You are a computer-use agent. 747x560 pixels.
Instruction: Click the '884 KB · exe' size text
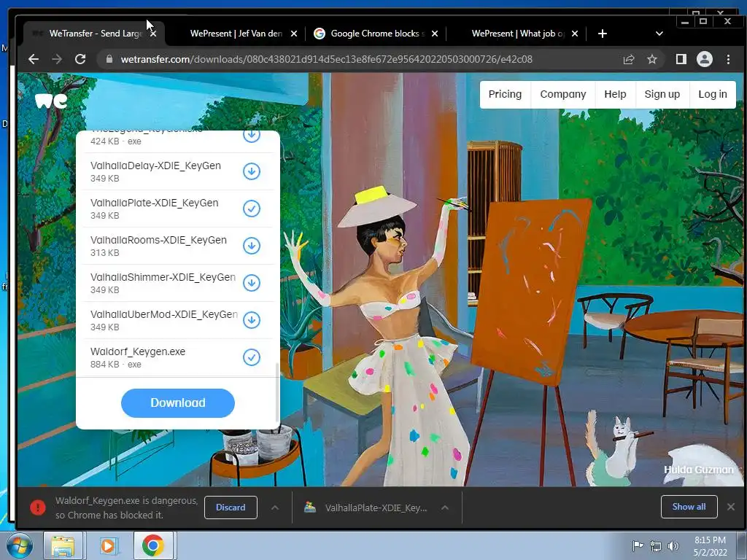click(x=116, y=365)
